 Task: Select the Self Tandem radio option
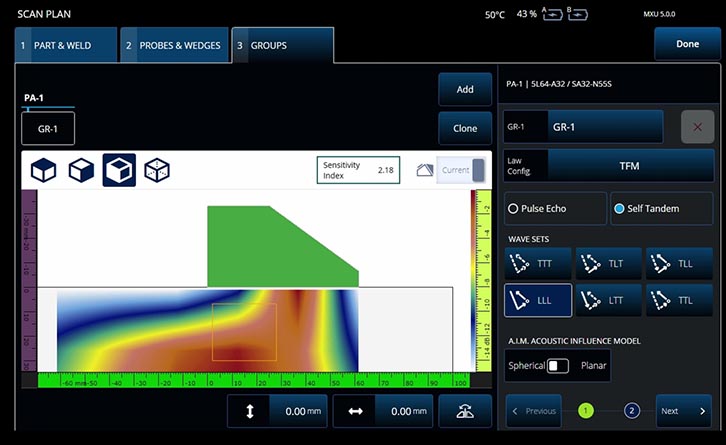coord(662,208)
